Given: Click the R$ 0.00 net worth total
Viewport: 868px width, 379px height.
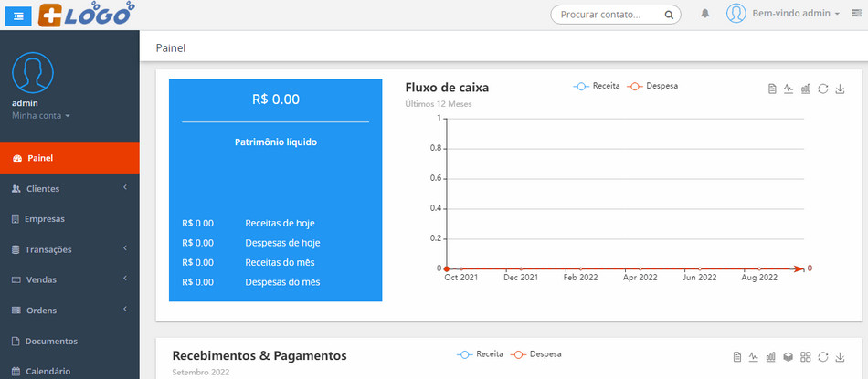Looking at the screenshot, I should [x=276, y=100].
